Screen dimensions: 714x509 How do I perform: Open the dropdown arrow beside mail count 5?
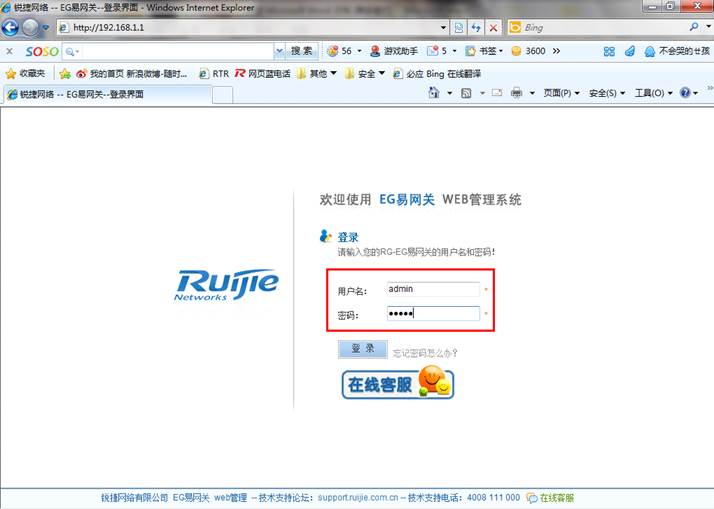point(454,51)
